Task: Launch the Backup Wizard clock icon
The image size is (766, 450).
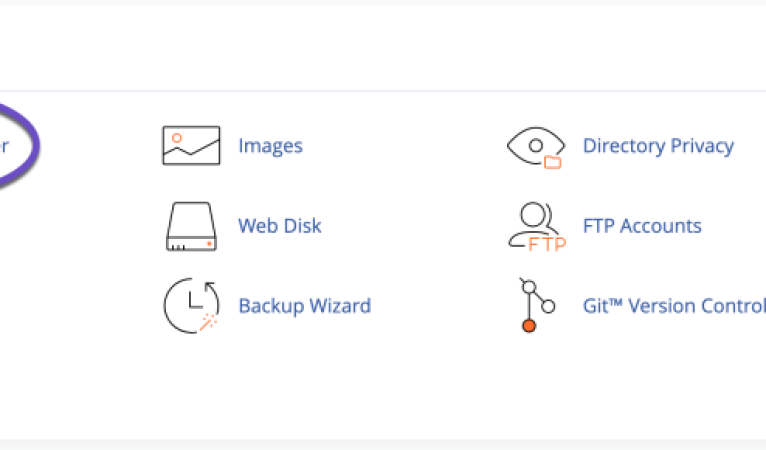Action: pos(191,306)
